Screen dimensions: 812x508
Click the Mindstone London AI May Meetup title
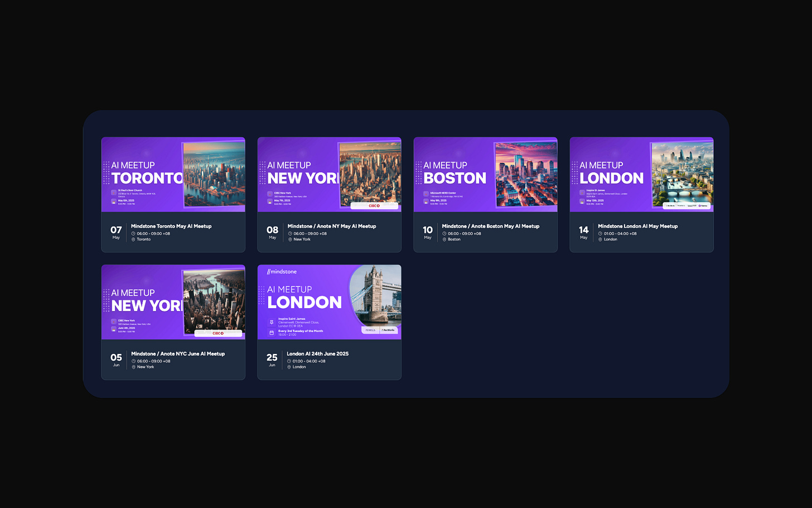638,226
